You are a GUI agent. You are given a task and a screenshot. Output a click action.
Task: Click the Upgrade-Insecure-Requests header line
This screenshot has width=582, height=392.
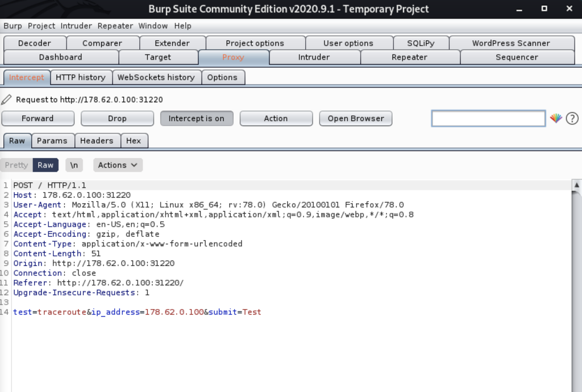[81, 292]
